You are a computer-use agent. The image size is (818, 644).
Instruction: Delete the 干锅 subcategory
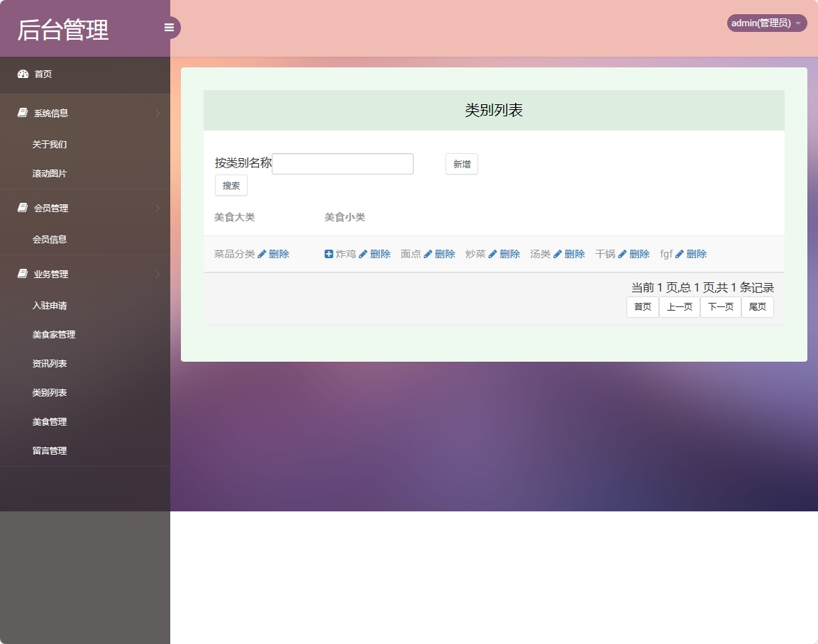pyautogui.click(x=640, y=254)
